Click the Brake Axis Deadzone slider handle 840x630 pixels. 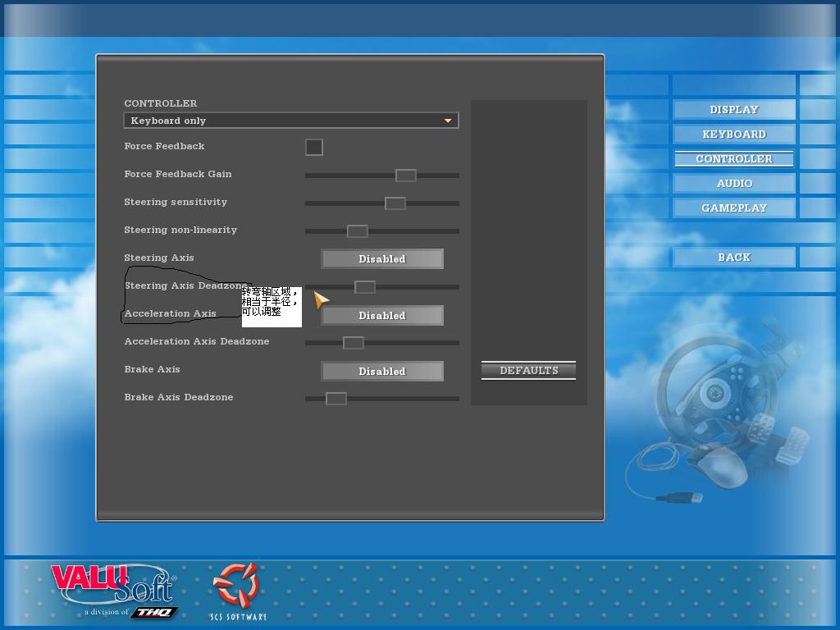pyautogui.click(x=336, y=399)
